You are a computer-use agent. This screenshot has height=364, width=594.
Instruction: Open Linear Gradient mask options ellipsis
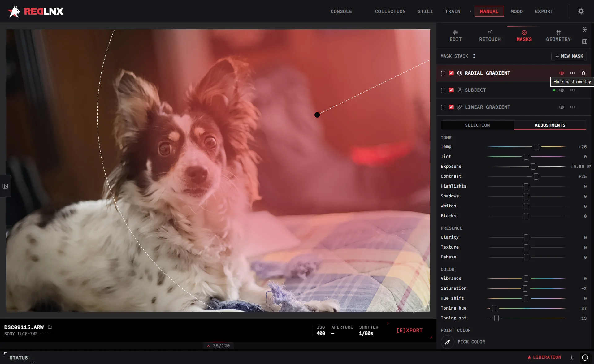point(573,107)
